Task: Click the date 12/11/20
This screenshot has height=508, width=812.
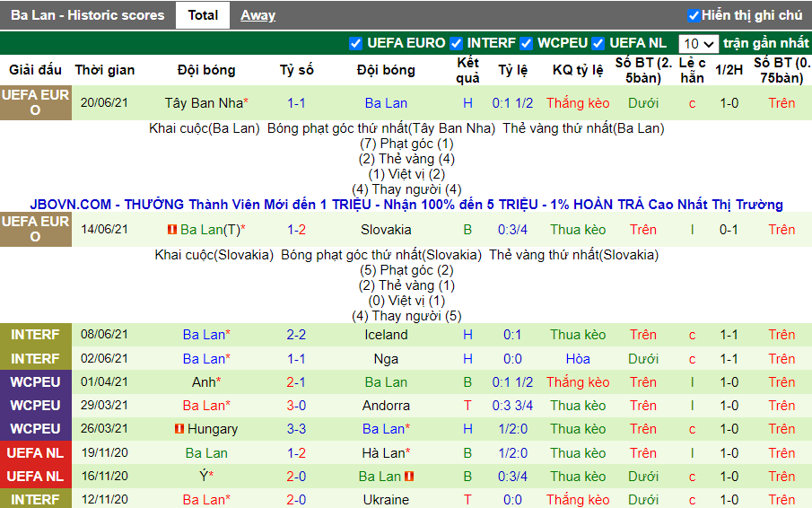Action: click(x=104, y=499)
